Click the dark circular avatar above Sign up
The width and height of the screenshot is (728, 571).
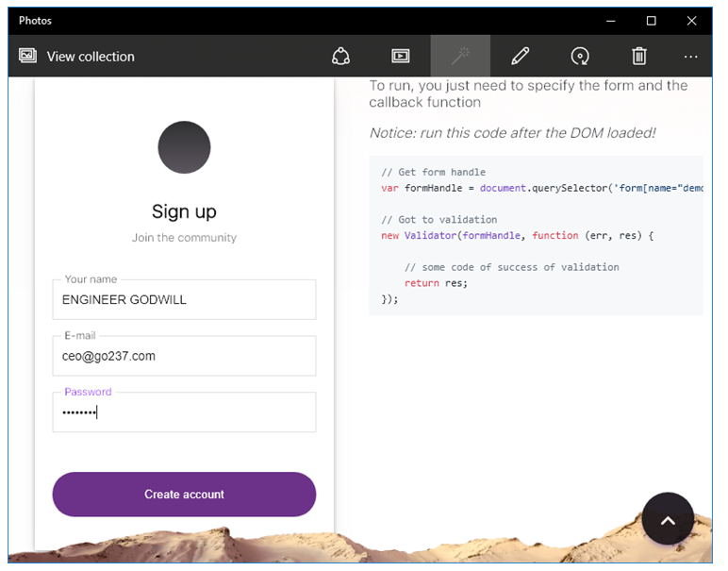[x=184, y=147]
